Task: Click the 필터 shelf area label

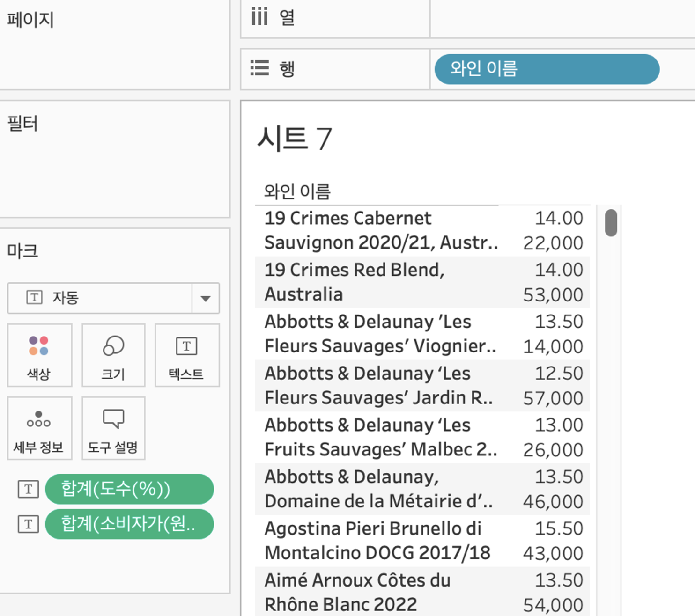Action: pyautogui.click(x=22, y=124)
